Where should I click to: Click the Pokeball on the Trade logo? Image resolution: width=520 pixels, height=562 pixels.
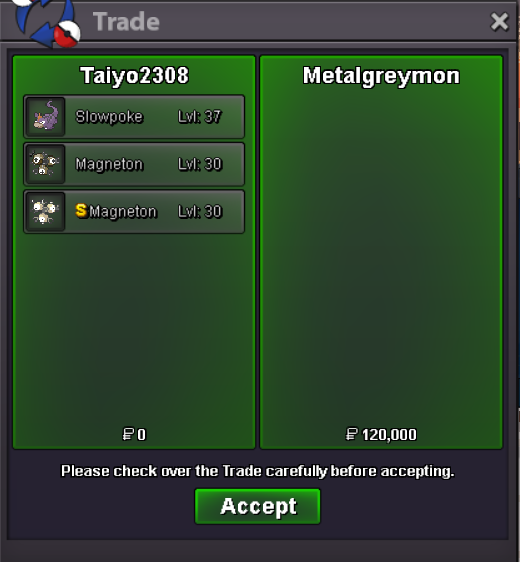point(67,34)
